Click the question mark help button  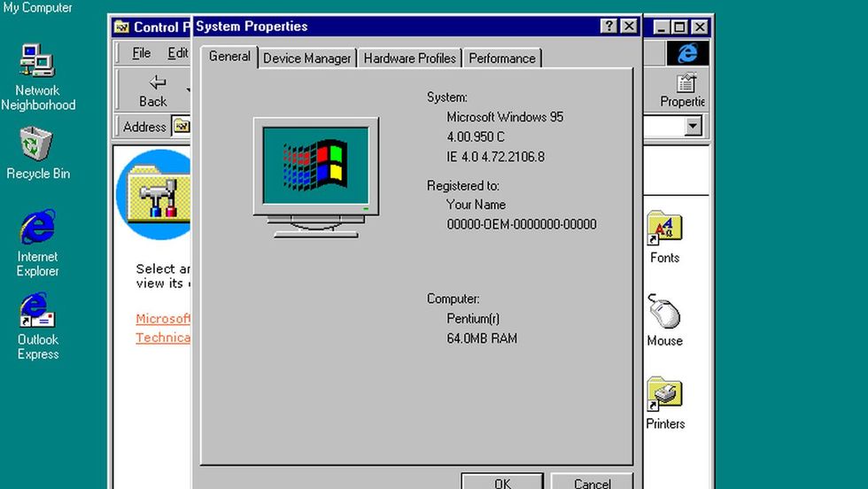click(x=608, y=27)
